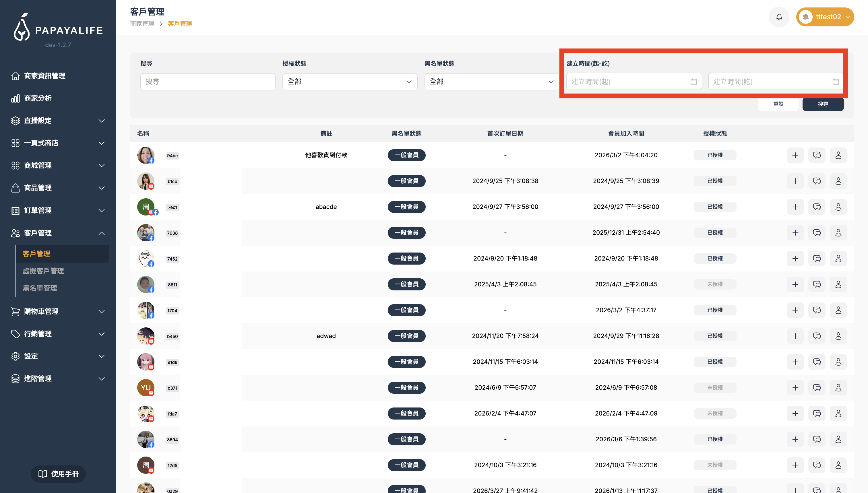Open 使用手冊 user manual button
This screenshot has height=493, width=868.
pyautogui.click(x=58, y=474)
